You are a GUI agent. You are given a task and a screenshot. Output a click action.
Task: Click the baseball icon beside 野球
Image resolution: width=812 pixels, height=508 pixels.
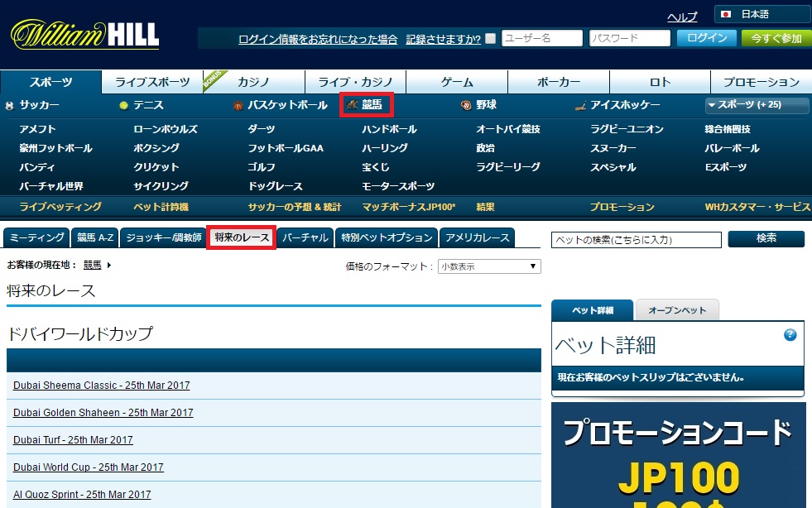[x=466, y=106]
